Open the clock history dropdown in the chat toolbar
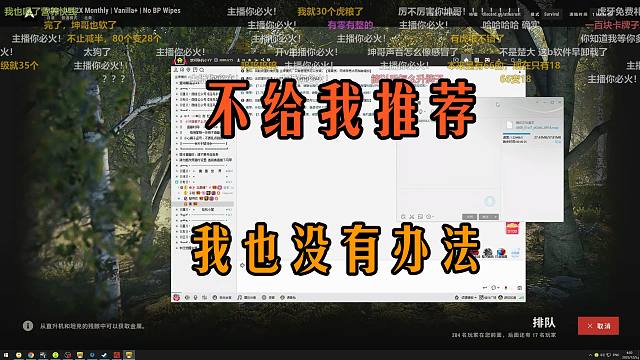The width and height of the screenshot is (640, 360). (430, 217)
